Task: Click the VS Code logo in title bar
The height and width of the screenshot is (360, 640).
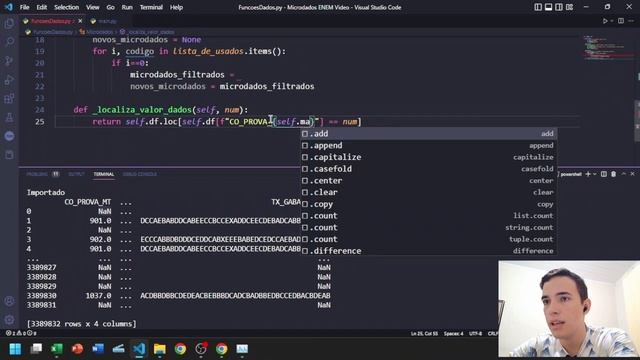Action: [x=9, y=7]
